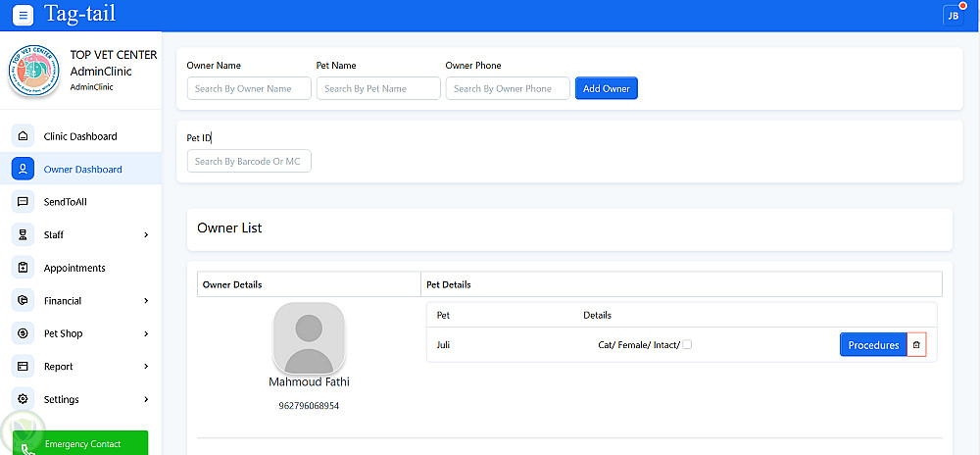This screenshot has width=980, height=455.
Task: Click the Owner Dashboard person icon
Action: click(x=24, y=170)
